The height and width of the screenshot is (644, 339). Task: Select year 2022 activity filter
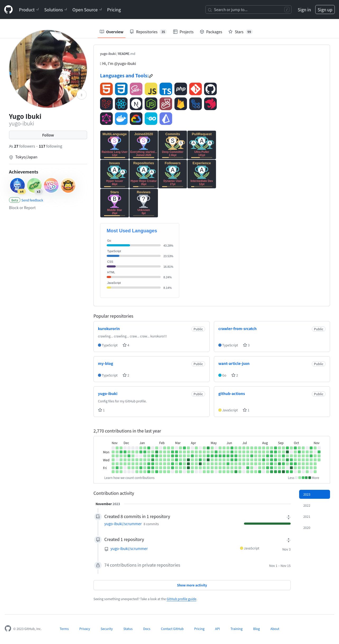[x=314, y=505]
